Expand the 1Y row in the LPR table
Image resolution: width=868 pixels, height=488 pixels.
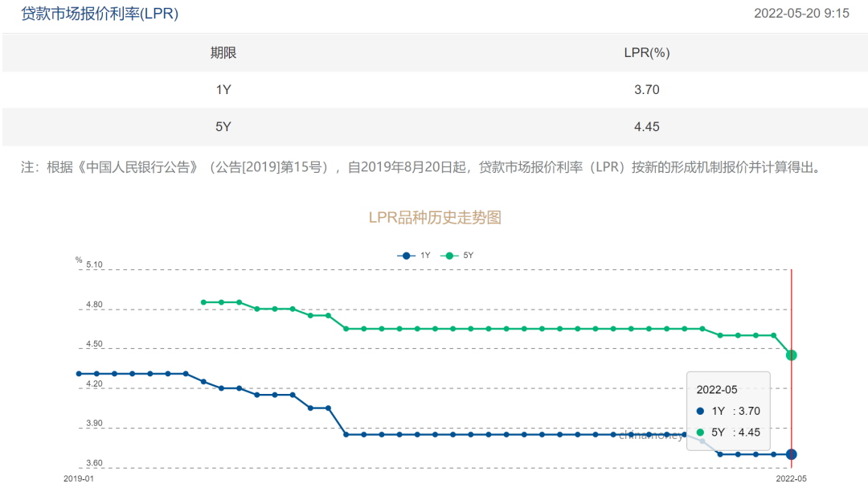click(223, 89)
